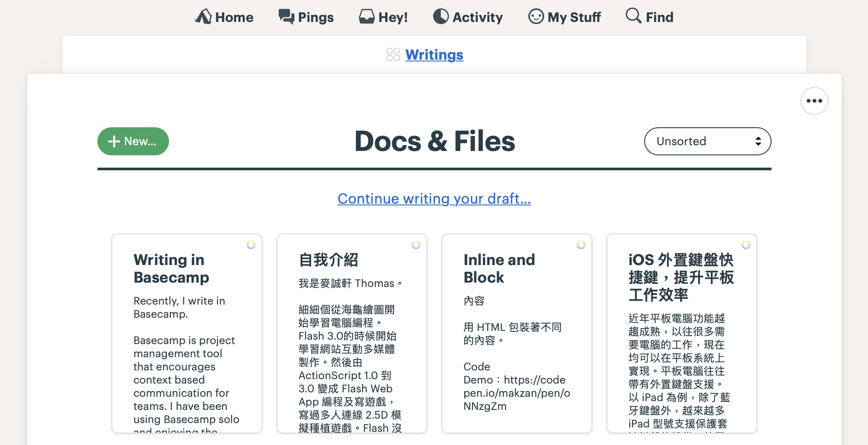This screenshot has height=445, width=868.
Task: Click the My Stuff smiley icon
Action: pos(536,16)
